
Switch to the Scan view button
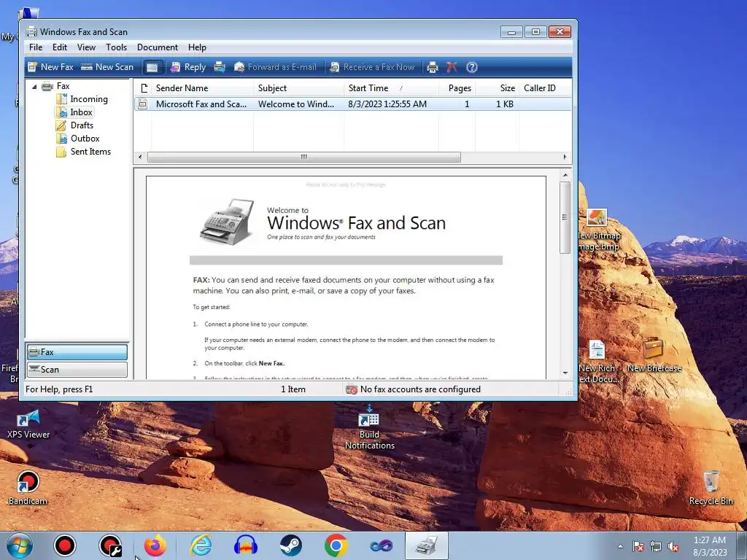[77, 370]
